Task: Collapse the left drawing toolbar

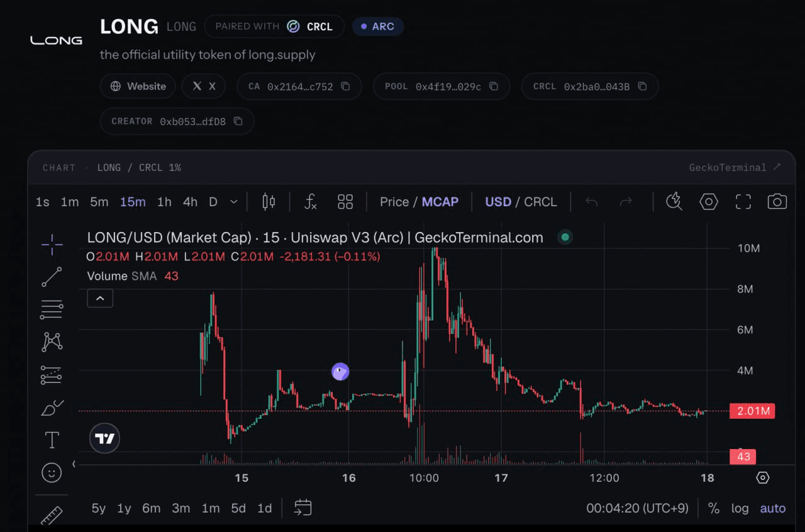Action: tap(74, 464)
